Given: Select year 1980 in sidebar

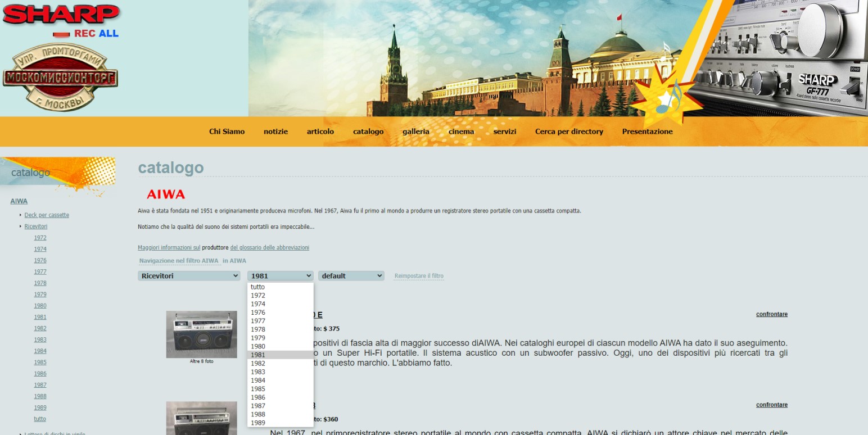Looking at the screenshot, I should click(x=40, y=306).
